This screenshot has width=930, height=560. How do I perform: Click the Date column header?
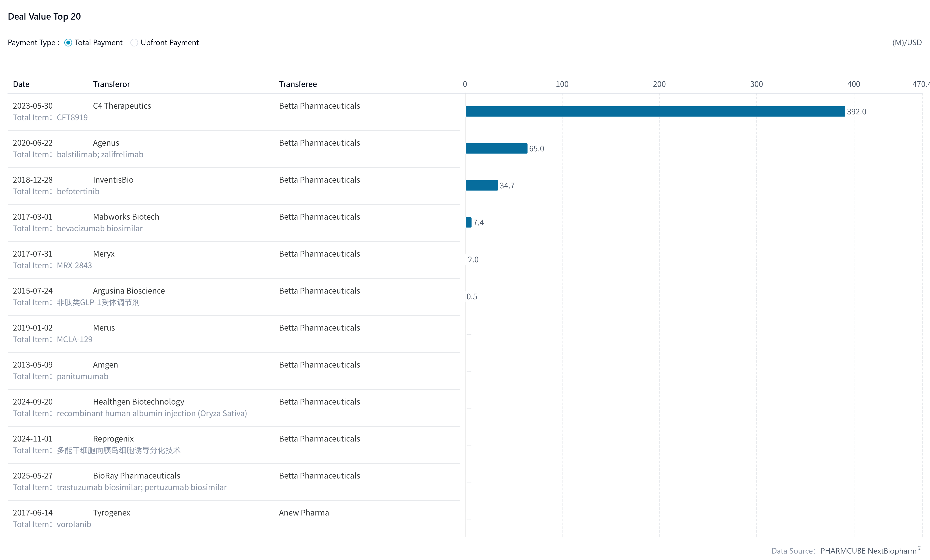(x=21, y=84)
